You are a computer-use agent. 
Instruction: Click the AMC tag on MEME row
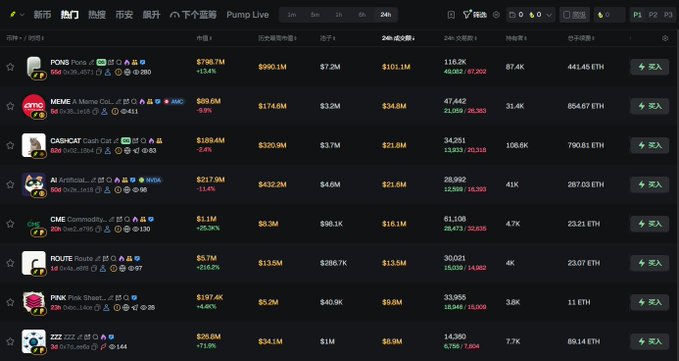[x=174, y=102]
